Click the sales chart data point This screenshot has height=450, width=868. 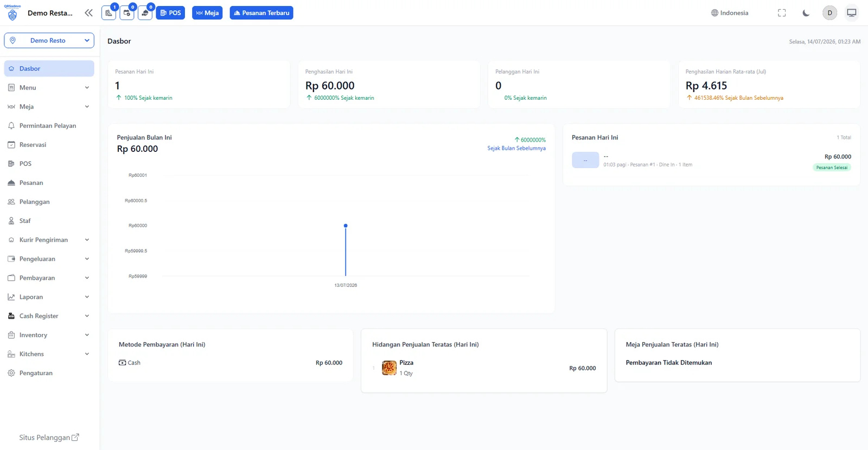(346, 226)
